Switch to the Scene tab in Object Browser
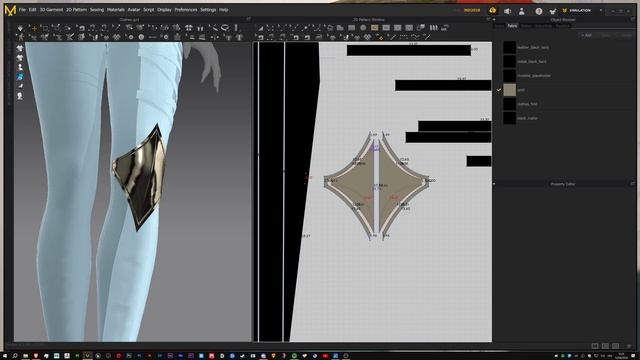The height and width of the screenshot is (360, 640). (500, 26)
